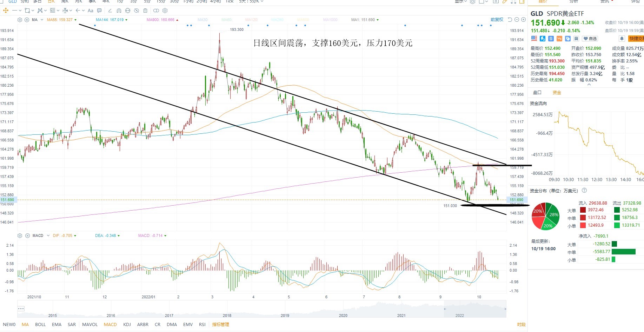The height and width of the screenshot is (332, 644).
Task: Click the 快捷交易 quick trade button
Action: [x=636, y=39]
